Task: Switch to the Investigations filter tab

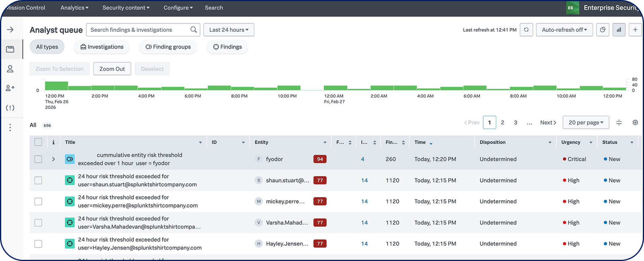Action: click(x=101, y=47)
